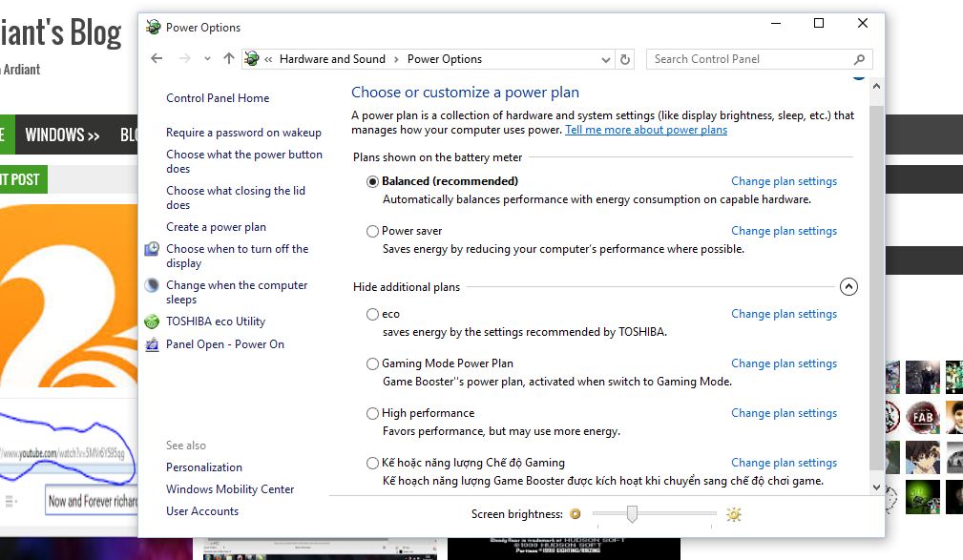The width and height of the screenshot is (963, 560).
Task: Collapse Hide additional plans chevron
Action: click(848, 287)
